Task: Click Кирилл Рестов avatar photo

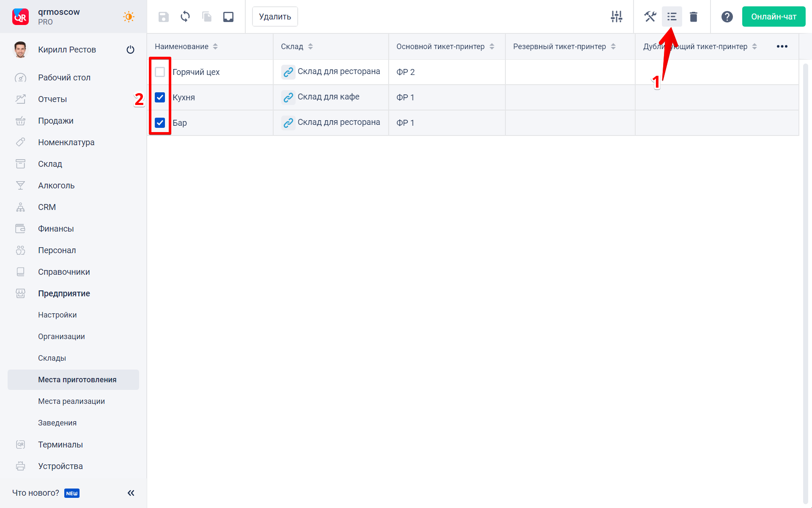Action: pyautogui.click(x=20, y=50)
